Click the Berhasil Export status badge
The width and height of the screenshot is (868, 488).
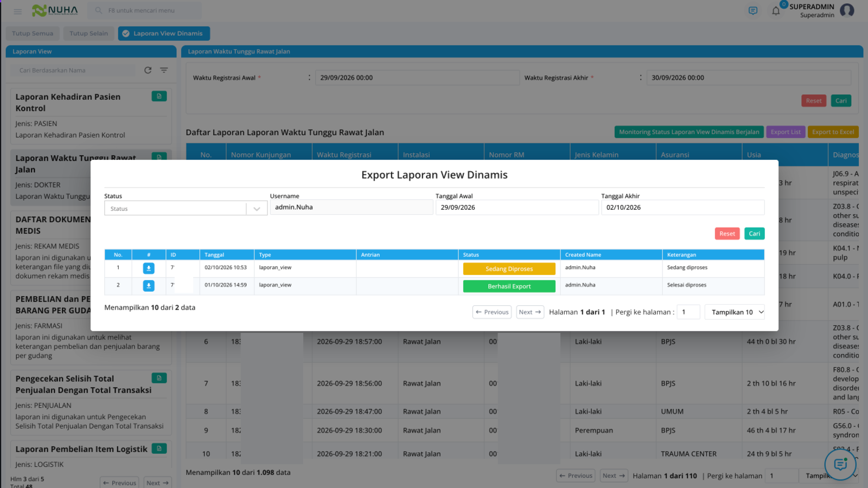[x=509, y=286]
